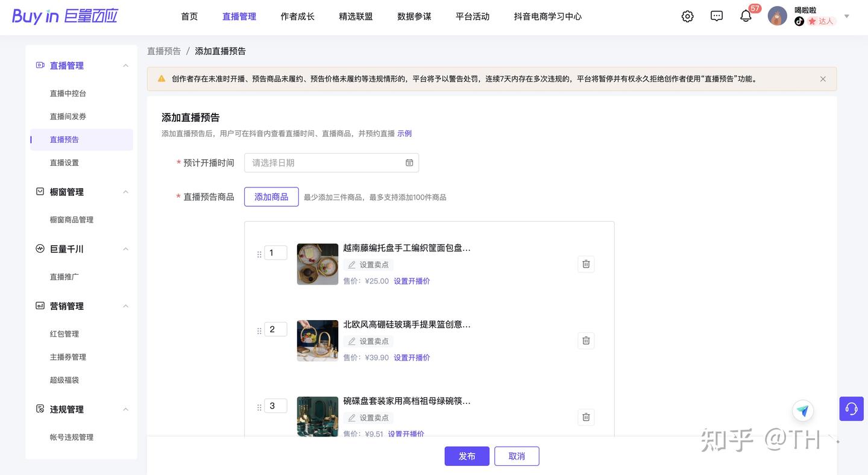Close the warning banner

click(x=823, y=79)
